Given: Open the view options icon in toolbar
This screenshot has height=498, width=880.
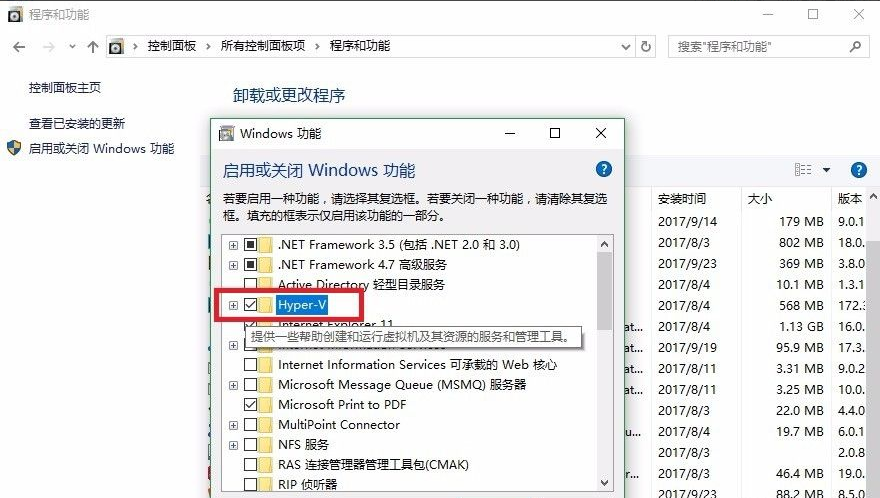Looking at the screenshot, I should point(803,170).
